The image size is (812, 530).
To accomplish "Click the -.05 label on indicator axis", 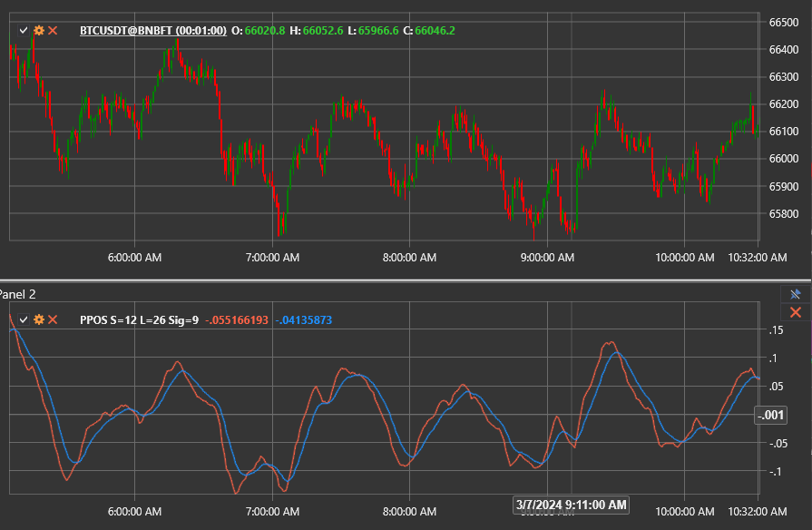I will click(x=778, y=444).
